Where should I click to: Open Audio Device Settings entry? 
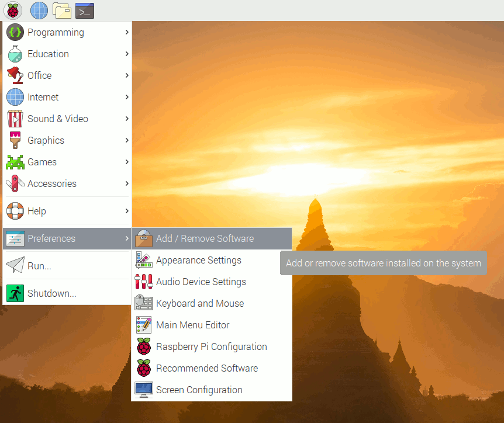point(212,282)
